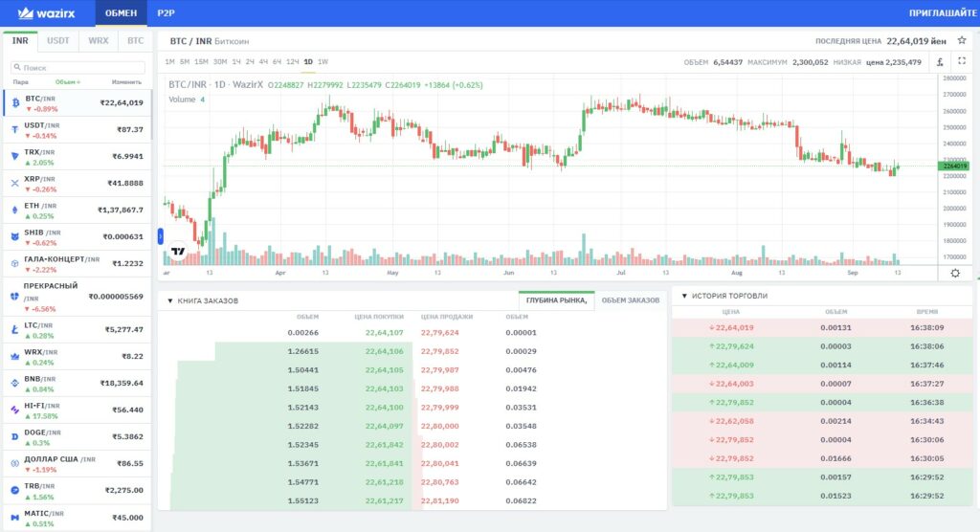
Task: Open the ОБМЕН exchange tab
Action: [x=121, y=13]
